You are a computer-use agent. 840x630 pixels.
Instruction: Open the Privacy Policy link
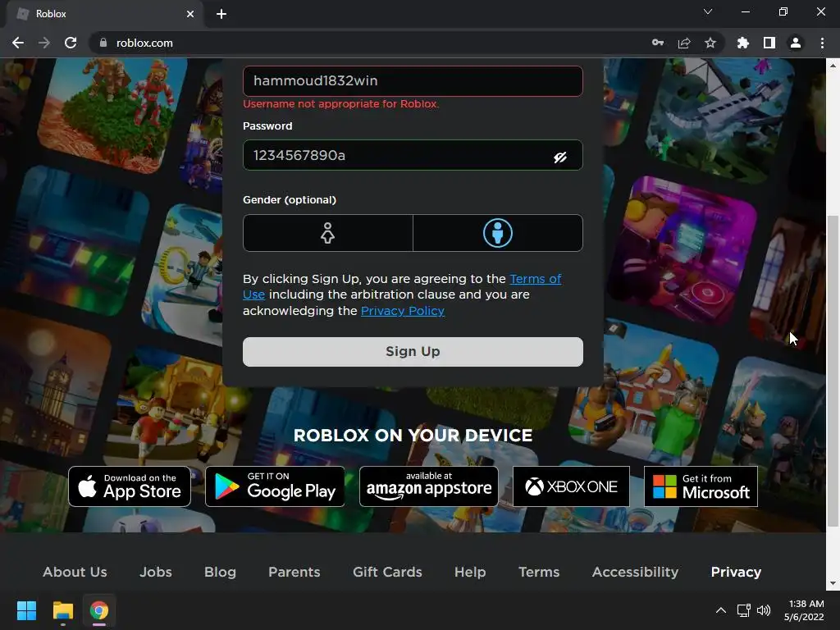403,311
